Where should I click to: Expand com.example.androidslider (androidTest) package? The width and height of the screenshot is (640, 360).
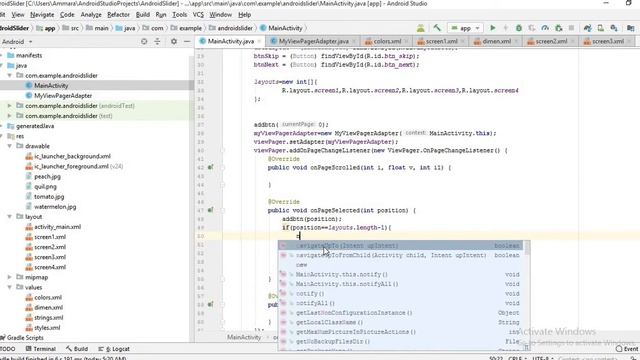[x=9, y=106]
